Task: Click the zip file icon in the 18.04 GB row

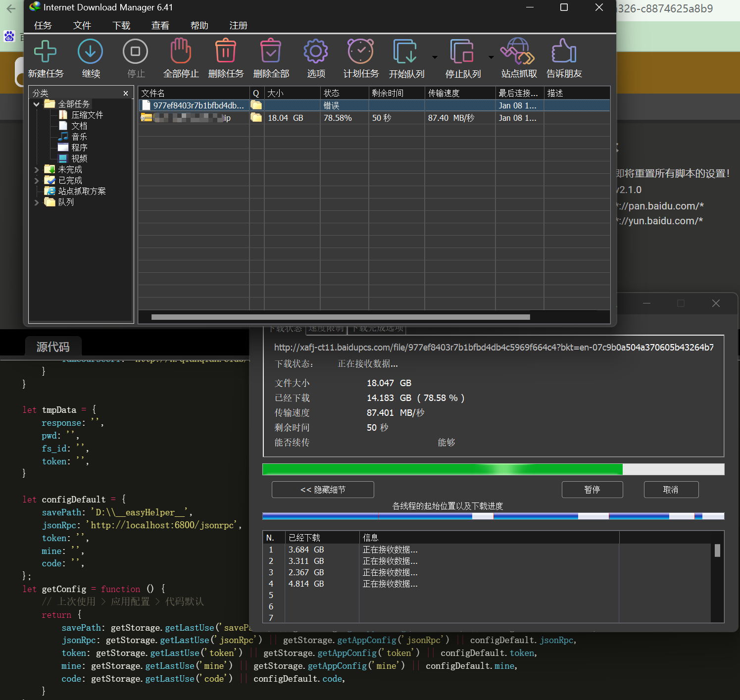Action: point(146,118)
